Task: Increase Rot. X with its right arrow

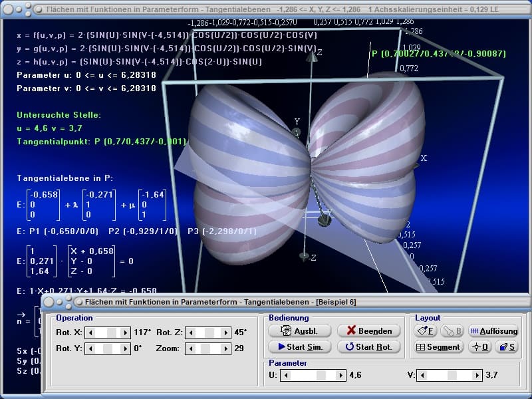Action: coord(125,332)
